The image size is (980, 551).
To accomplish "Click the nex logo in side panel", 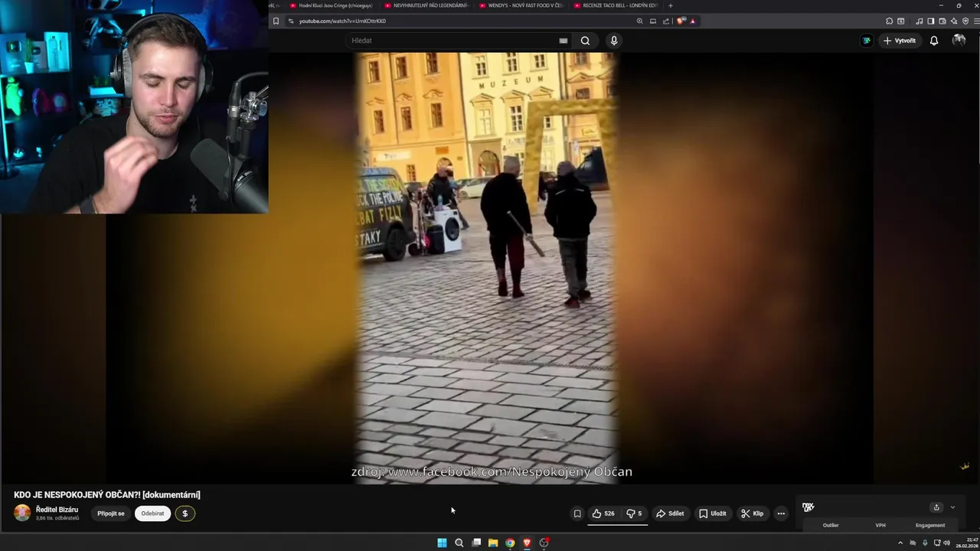I will (x=808, y=507).
